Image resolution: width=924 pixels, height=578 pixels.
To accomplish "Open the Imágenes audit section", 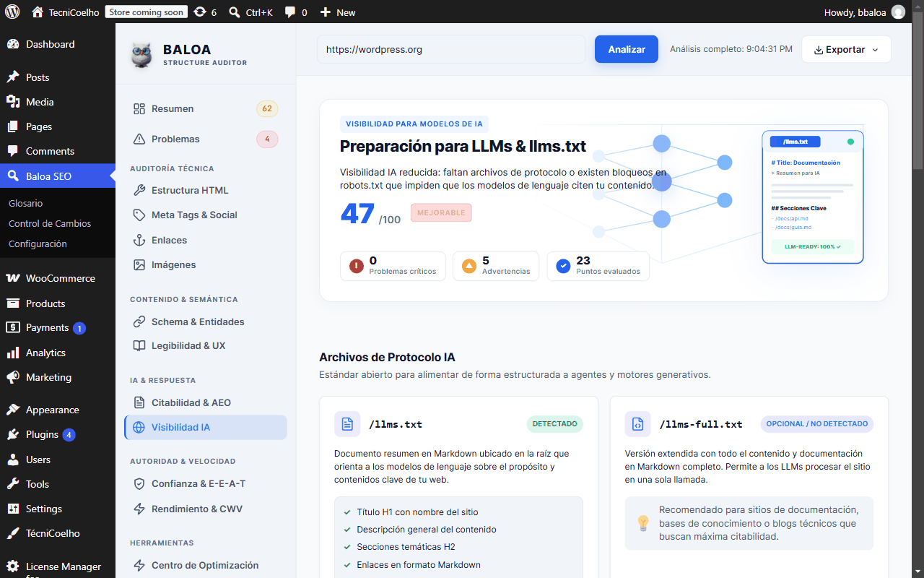I will (x=206, y=264).
